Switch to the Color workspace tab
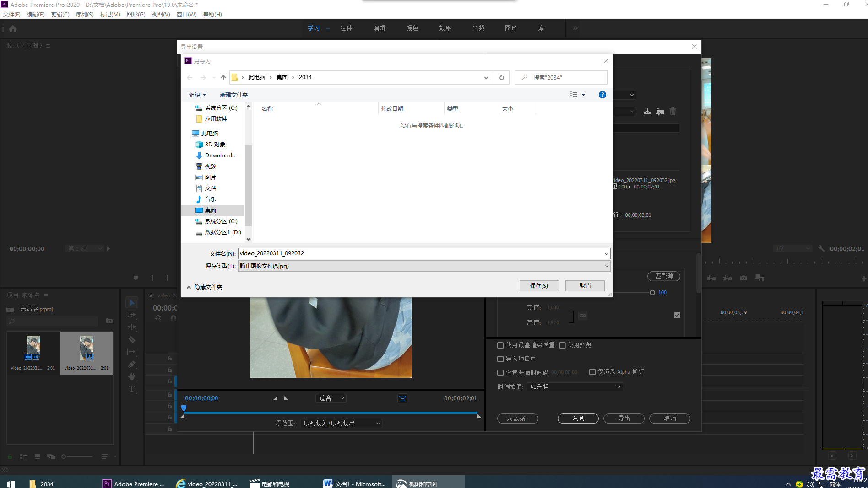This screenshot has height=488, width=868. coord(412,28)
